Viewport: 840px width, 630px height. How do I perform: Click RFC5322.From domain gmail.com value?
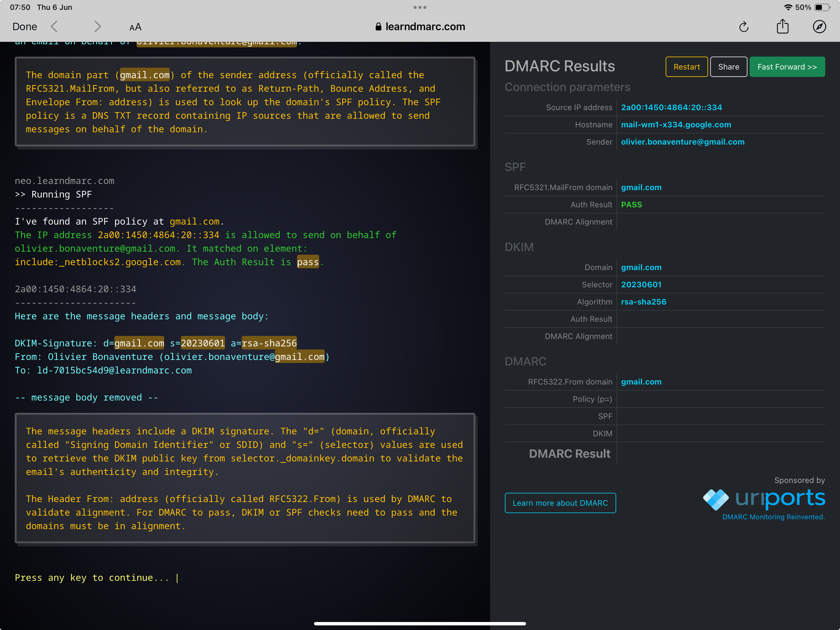(641, 382)
